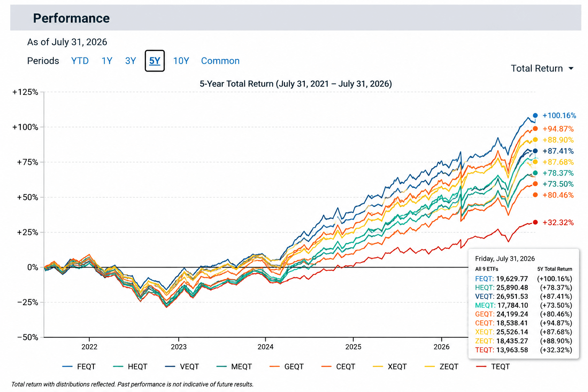
Task: Click the −25% y-axis label
Action: tap(28, 302)
